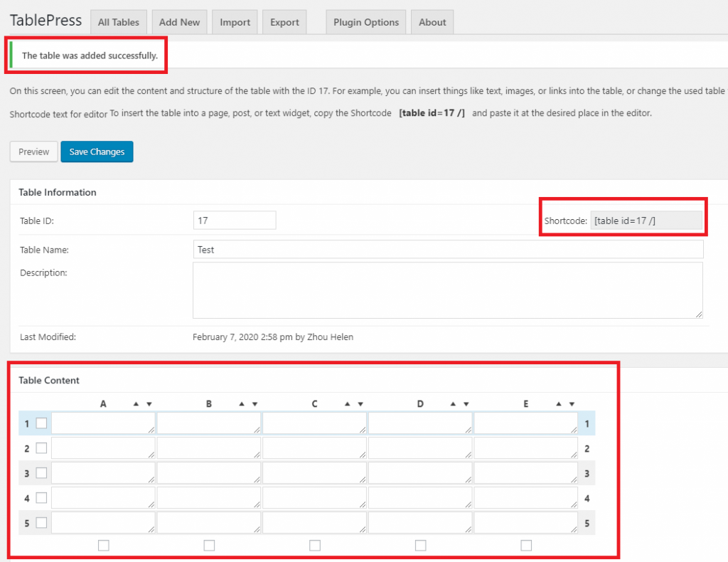Sort column B descending with down arrow
The height and width of the screenshot is (562, 728).
[x=255, y=404]
